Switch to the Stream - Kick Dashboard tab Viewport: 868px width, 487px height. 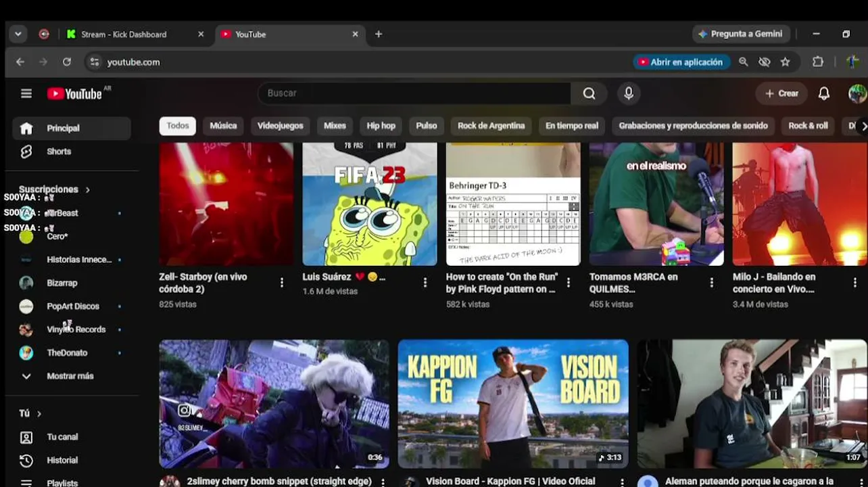(135, 34)
